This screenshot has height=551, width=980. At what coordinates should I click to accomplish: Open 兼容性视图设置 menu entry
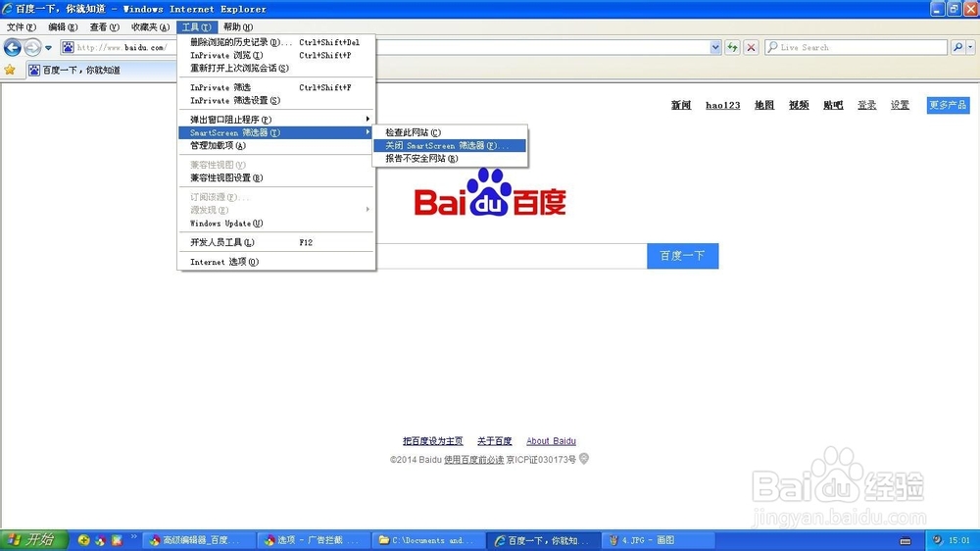coord(275,177)
